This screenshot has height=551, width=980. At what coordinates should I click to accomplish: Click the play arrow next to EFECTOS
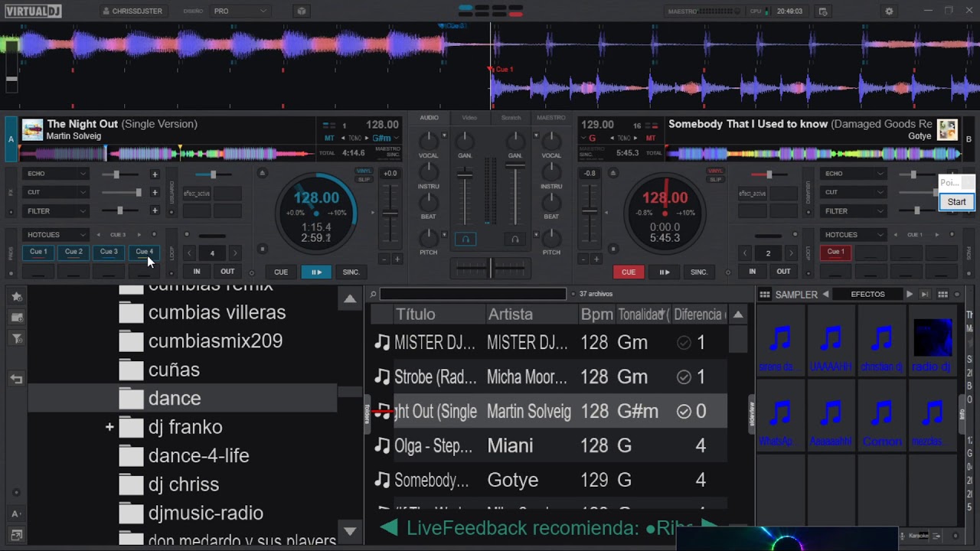click(x=909, y=295)
